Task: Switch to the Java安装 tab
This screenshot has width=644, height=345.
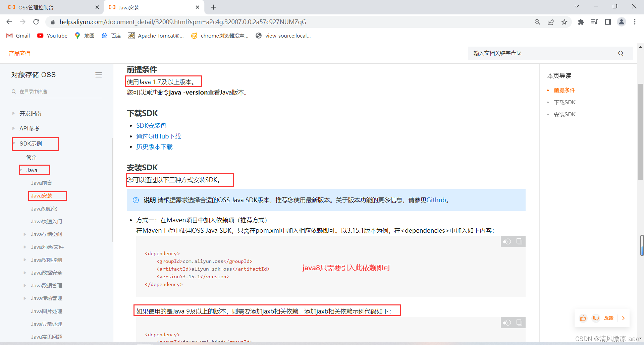Action: [x=154, y=7]
